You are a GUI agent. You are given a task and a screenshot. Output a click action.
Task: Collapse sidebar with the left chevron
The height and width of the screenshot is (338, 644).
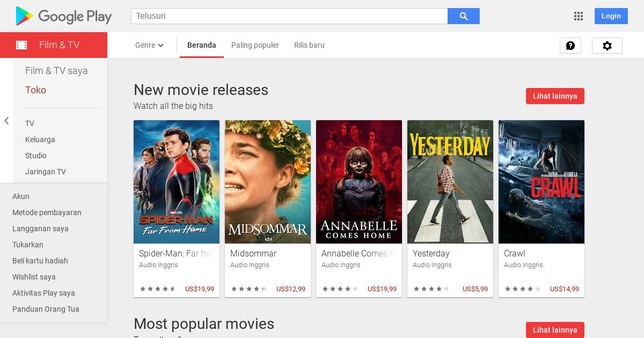tap(6, 121)
